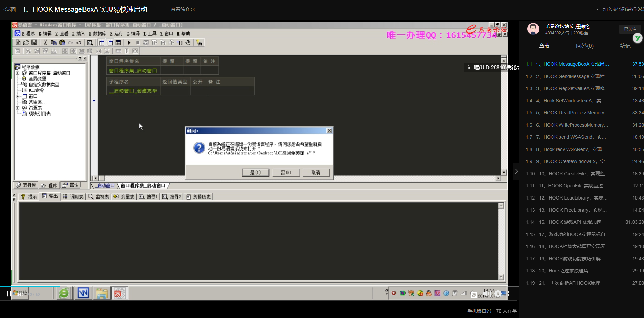The height and width of the screenshot is (318, 644).
Task: Click the binoculars search icon in toolbar
Action: pyautogui.click(x=199, y=43)
